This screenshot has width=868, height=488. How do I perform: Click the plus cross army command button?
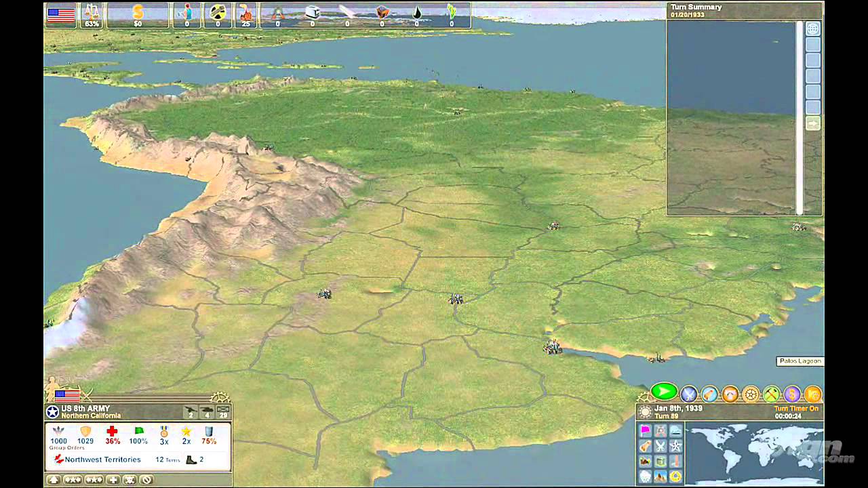pos(113,480)
